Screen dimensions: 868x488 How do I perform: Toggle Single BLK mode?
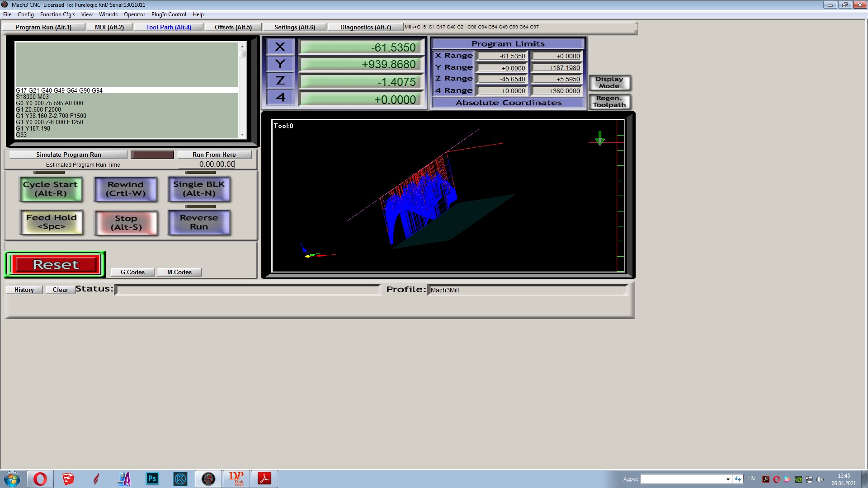(199, 189)
